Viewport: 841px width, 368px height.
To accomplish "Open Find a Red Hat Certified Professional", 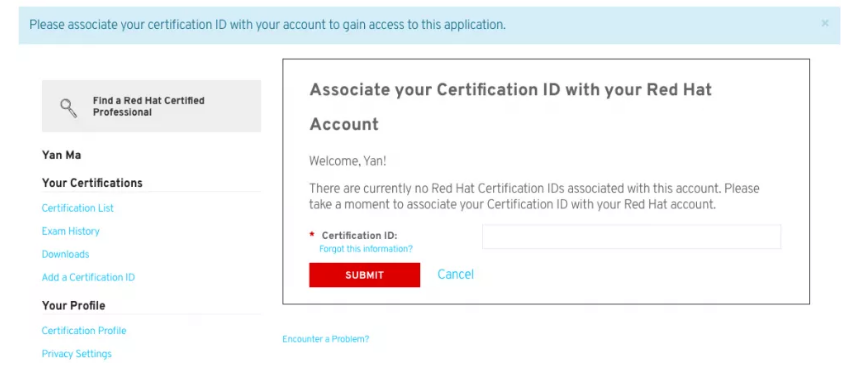I will [149, 106].
